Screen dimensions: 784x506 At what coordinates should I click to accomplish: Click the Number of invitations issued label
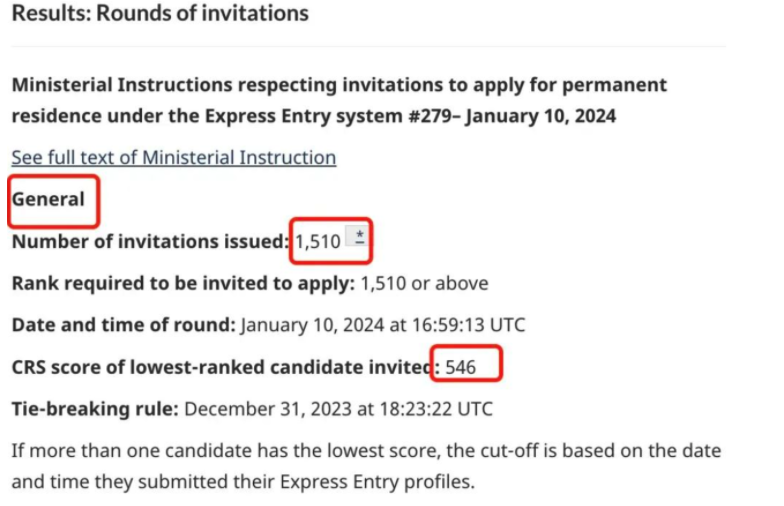tap(150, 241)
